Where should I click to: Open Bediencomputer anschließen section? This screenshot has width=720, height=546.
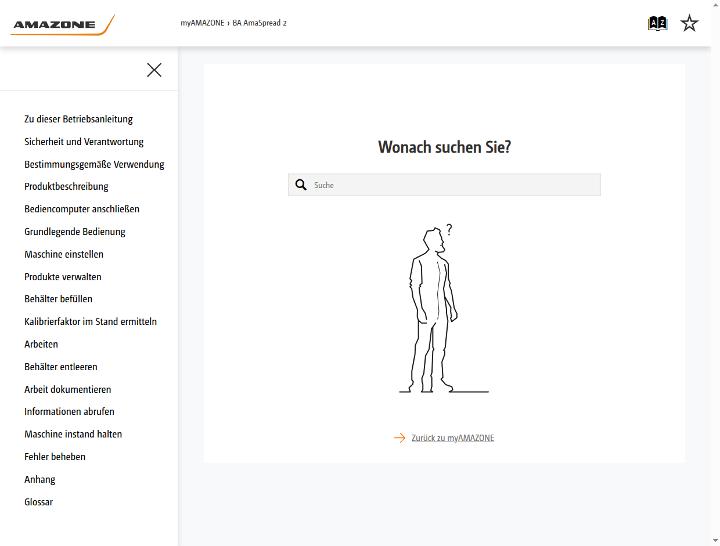point(82,209)
